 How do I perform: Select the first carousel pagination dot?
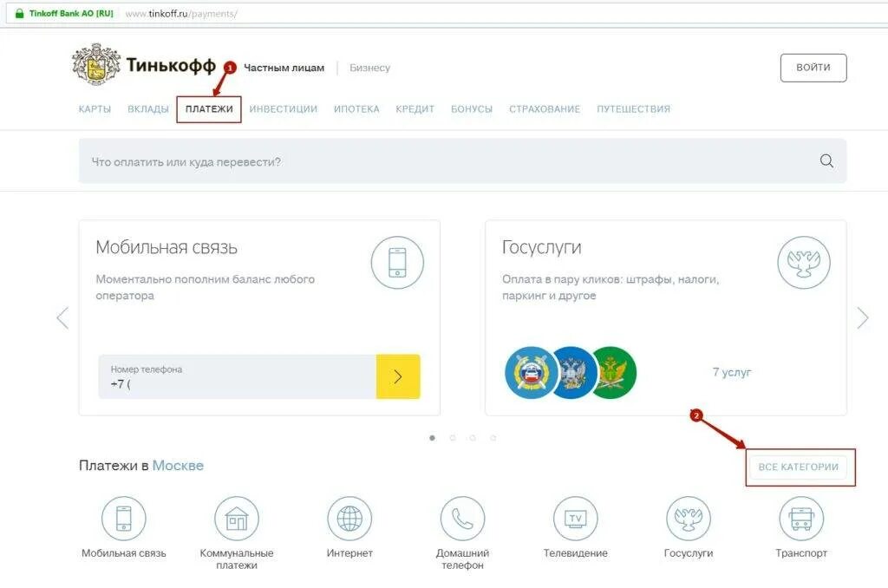coord(432,438)
